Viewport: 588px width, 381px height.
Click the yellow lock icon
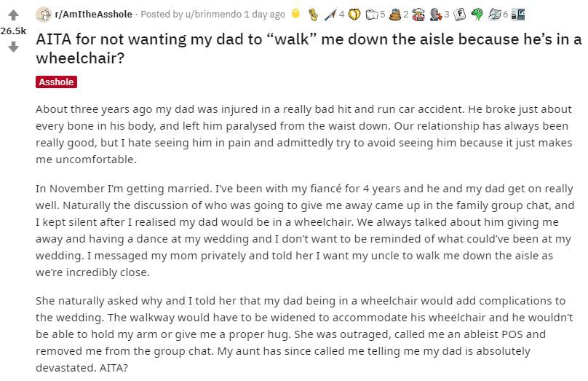(x=296, y=14)
